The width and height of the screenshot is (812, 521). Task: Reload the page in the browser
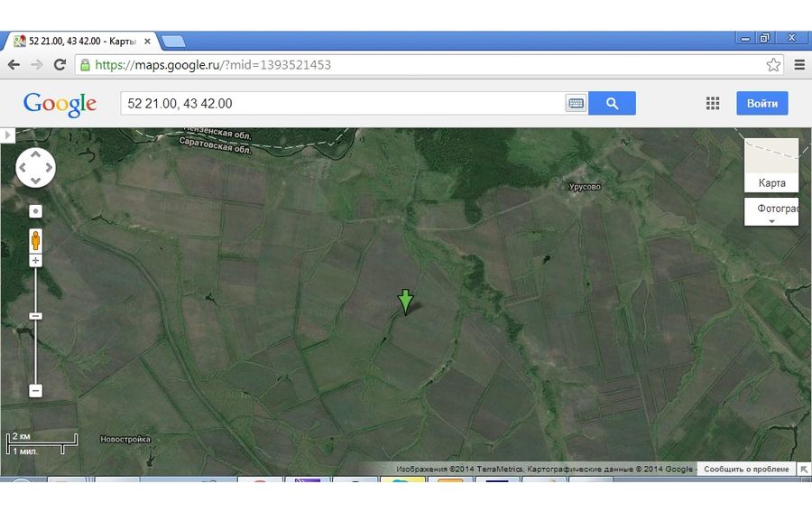pyautogui.click(x=60, y=65)
